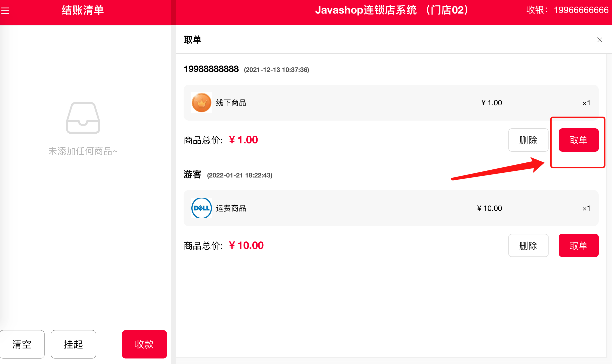Select the 线下商品 item row
The height and width of the screenshot is (364, 612).
click(391, 103)
